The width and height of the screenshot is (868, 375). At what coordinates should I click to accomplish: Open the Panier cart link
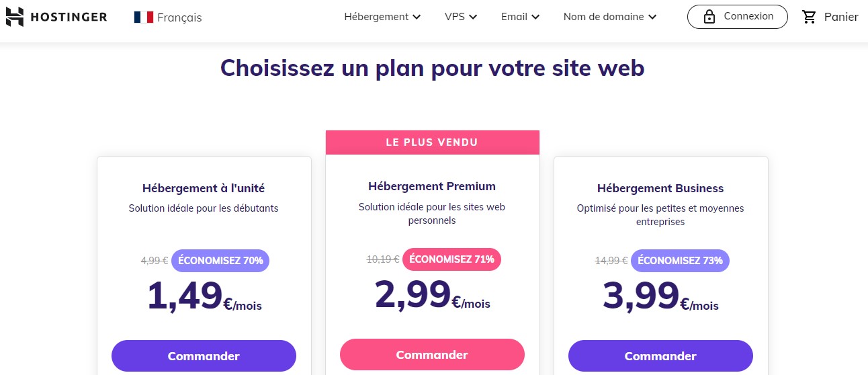pos(840,17)
